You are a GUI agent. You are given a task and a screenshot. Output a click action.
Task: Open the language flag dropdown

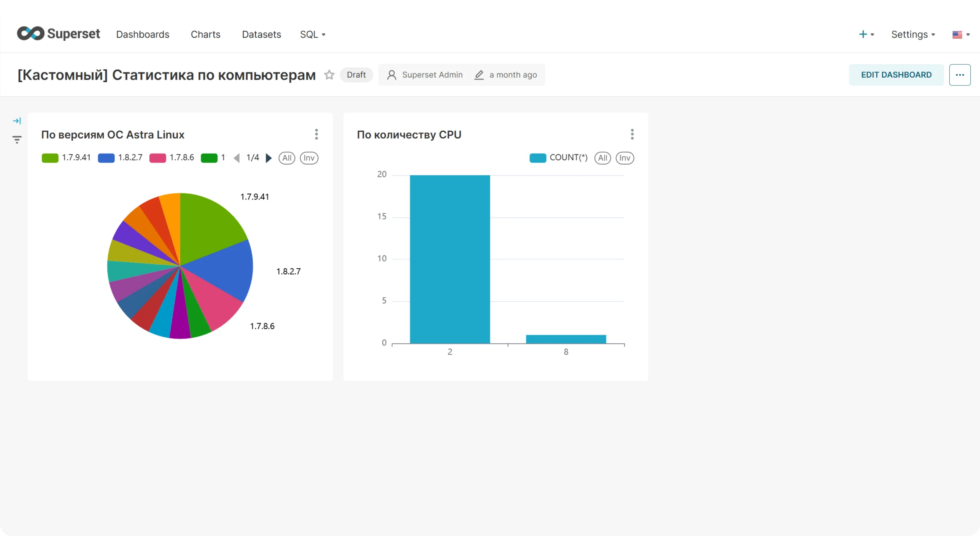coord(961,34)
